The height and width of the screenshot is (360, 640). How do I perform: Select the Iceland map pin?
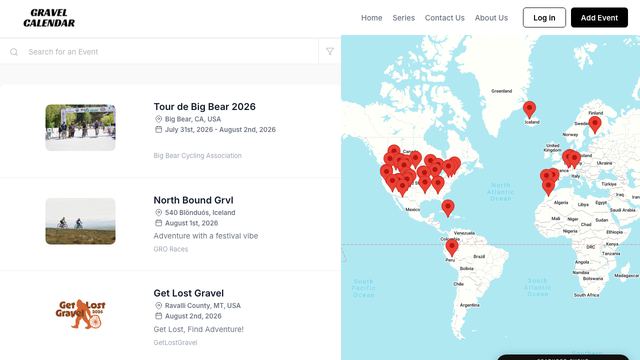coord(529,109)
